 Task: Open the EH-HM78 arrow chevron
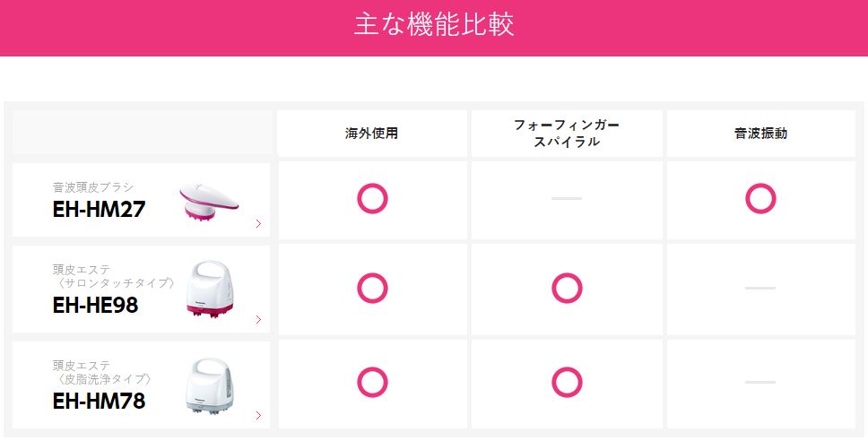click(x=258, y=415)
